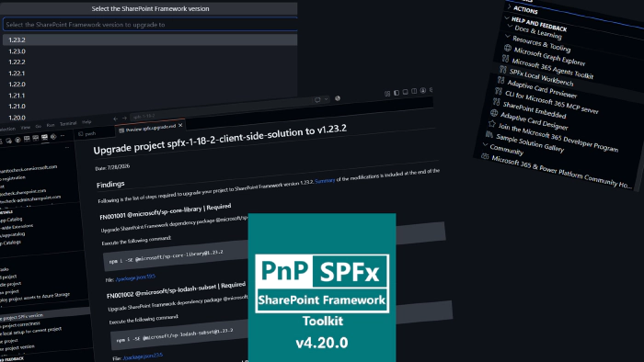Open Adaptive Card Designer entry
Viewport: 644px width, 362px height.
coord(534,121)
